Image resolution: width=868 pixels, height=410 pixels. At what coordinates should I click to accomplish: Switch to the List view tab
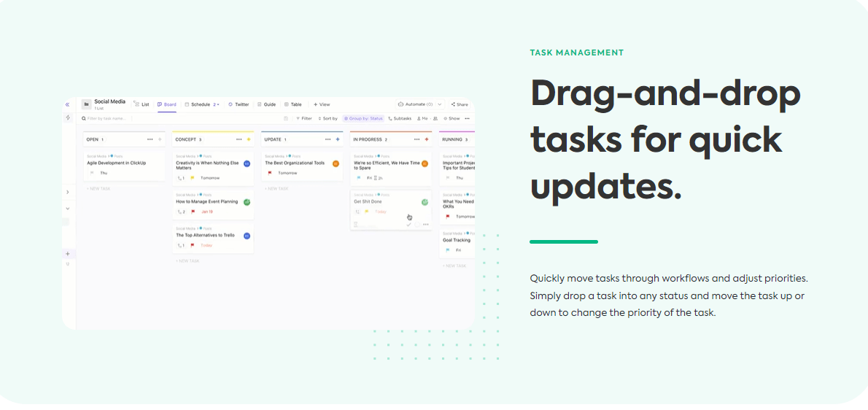click(142, 104)
